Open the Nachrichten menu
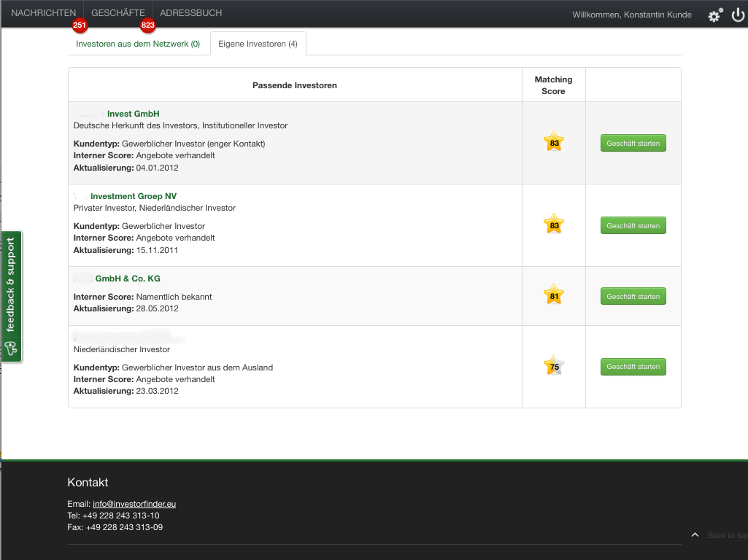 [x=43, y=13]
